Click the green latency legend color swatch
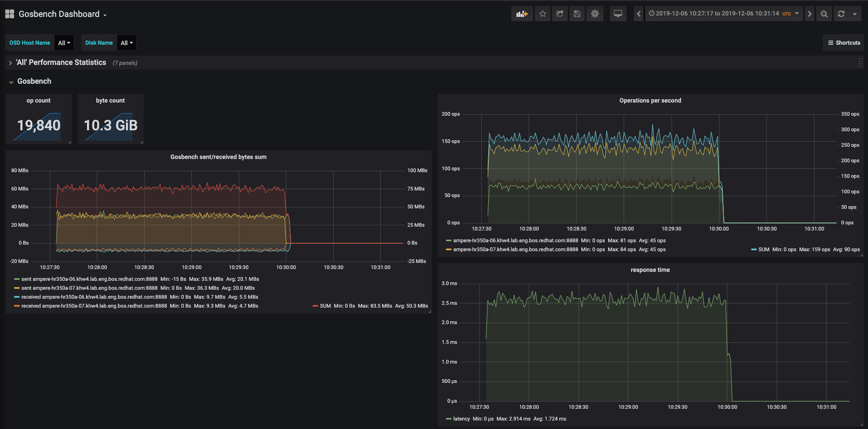The width and height of the screenshot is (868, 429). pyautogui.click(x=448, y=419)
